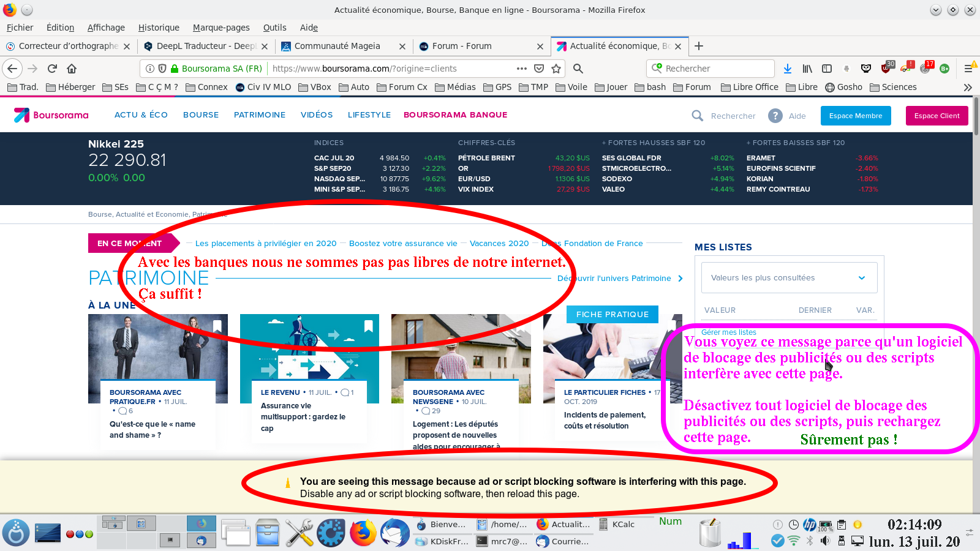This screenshot has height=551, width=980.
Task: Click Espace Membre button
Action: (856, 116)
